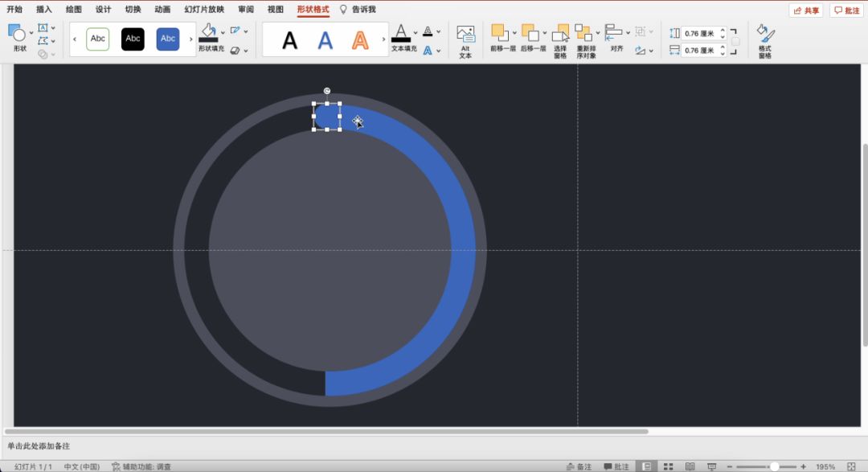Click the edit shape points icon
The height and width of the screenshot is (472, 868).
point(43,41)
